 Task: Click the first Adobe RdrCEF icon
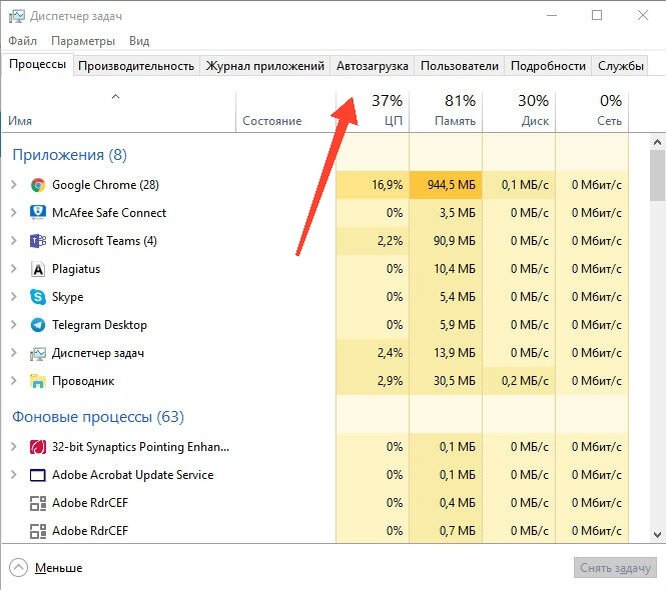coord(38,503)
